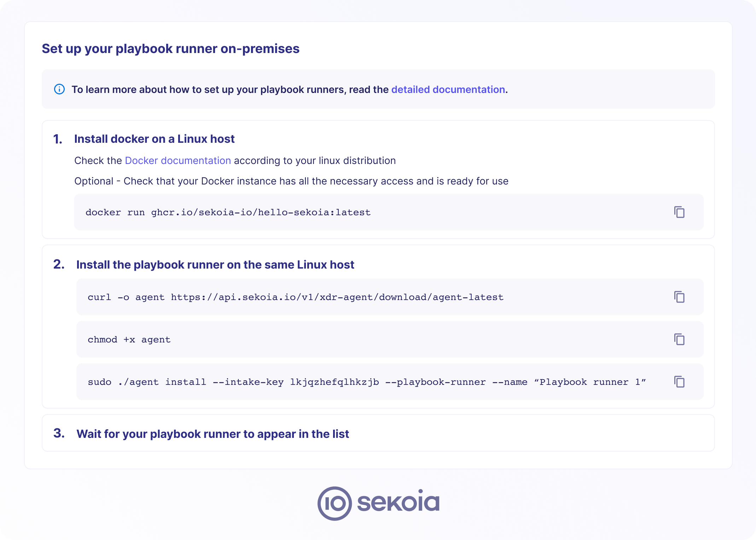The height and width of the screenshot is (540, 756).
Task: Select the 'Install the playbook runner' step heading
Action: [x=215, y=265]
